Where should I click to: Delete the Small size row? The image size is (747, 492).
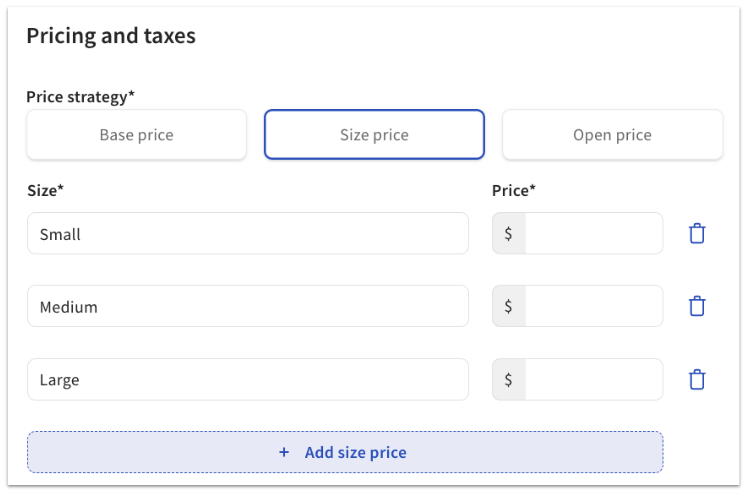click(x=697, y=234)
